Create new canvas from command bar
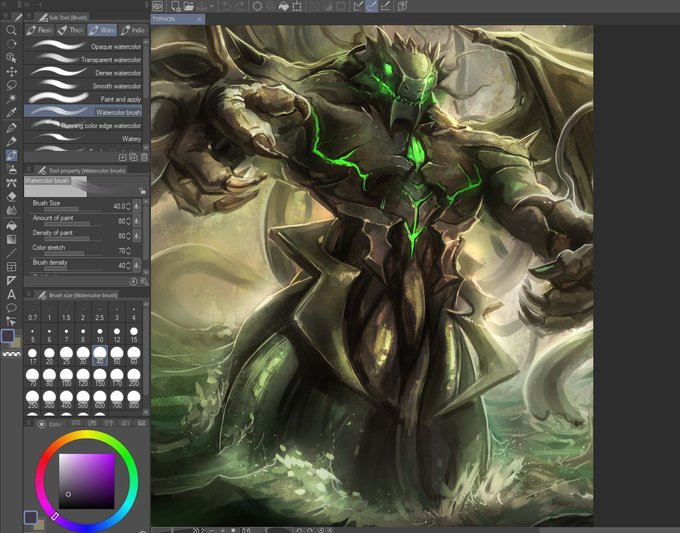680x533 pixels. tap(175, 6)
